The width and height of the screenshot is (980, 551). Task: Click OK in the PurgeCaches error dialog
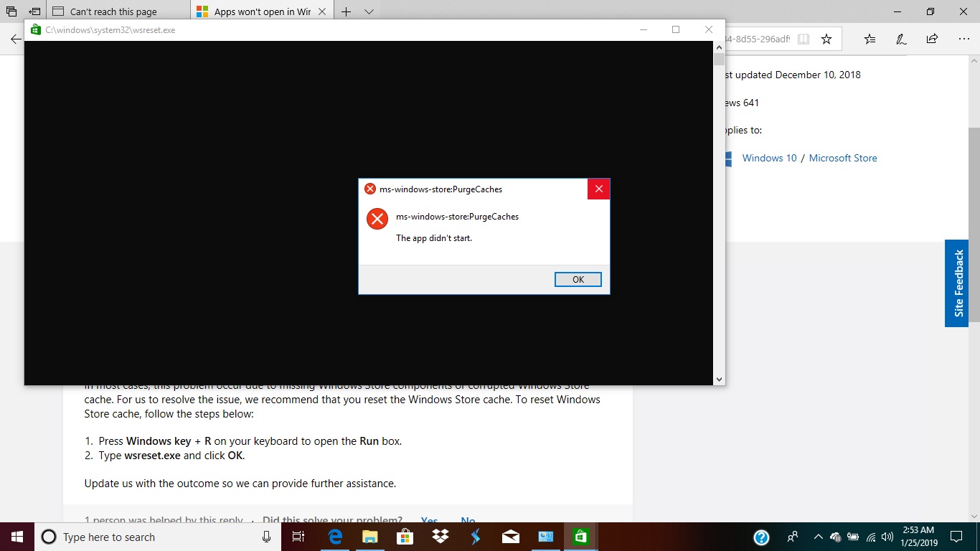coord(578,280)
